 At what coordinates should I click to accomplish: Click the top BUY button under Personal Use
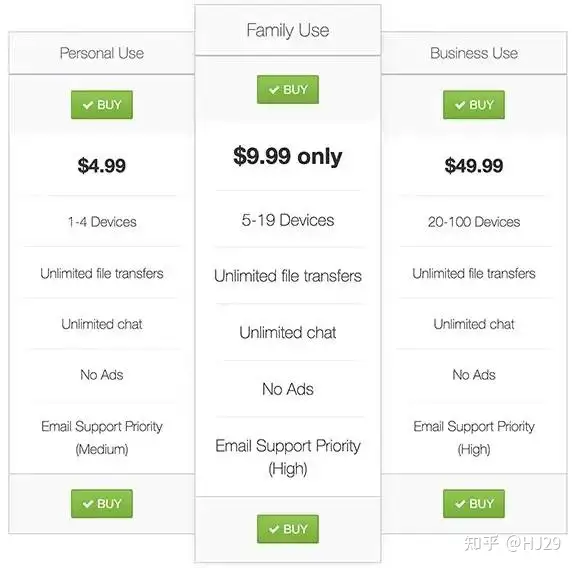[102, 105]
